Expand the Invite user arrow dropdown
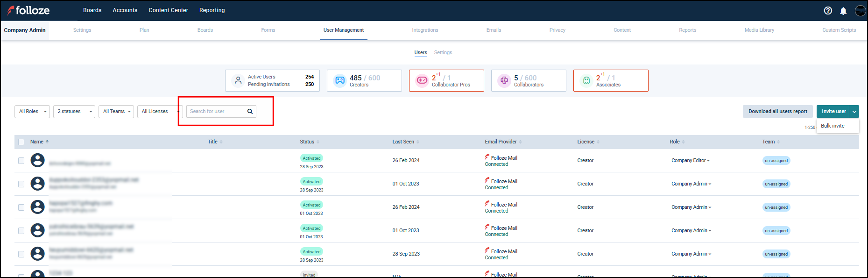Image resolution: width=868 pixels, height=278 pixels. point(854,112)
